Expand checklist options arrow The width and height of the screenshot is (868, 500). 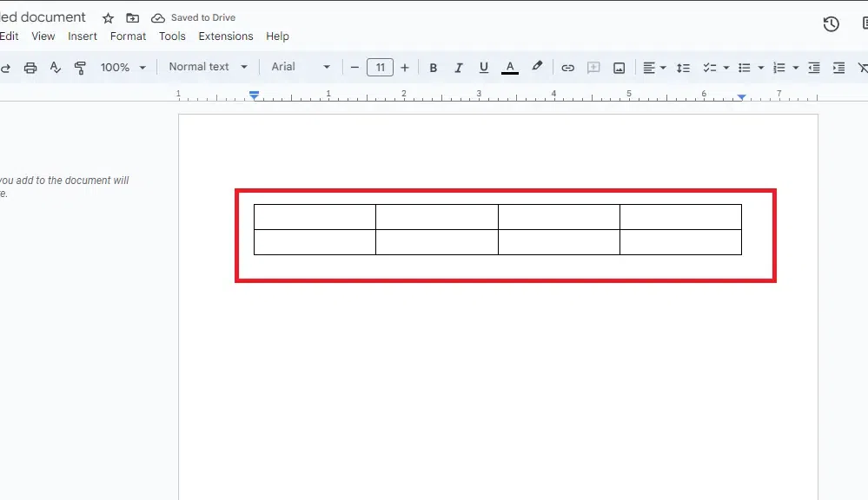tap(726, 68)
